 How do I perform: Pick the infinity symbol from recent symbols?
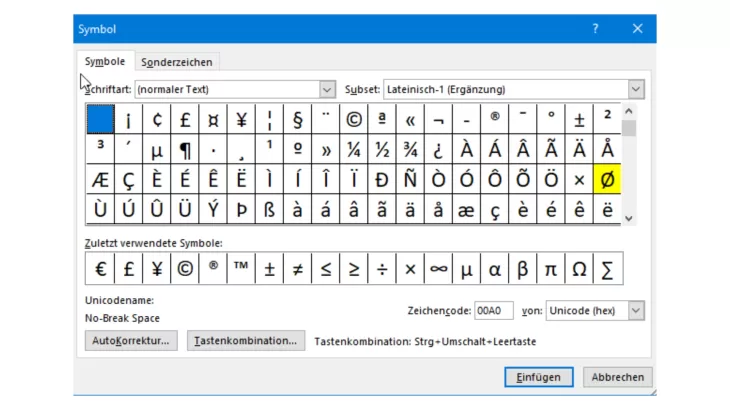[x=438, y=269]
